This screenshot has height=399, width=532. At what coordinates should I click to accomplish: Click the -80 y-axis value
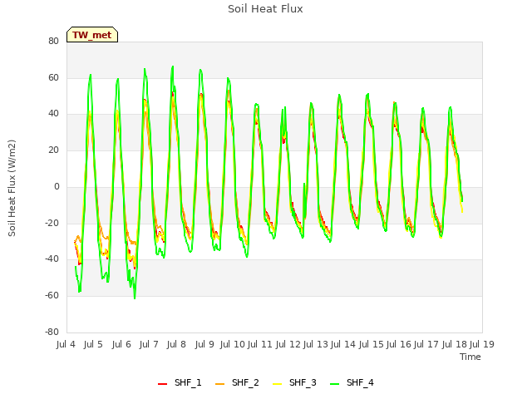point(52,332)
